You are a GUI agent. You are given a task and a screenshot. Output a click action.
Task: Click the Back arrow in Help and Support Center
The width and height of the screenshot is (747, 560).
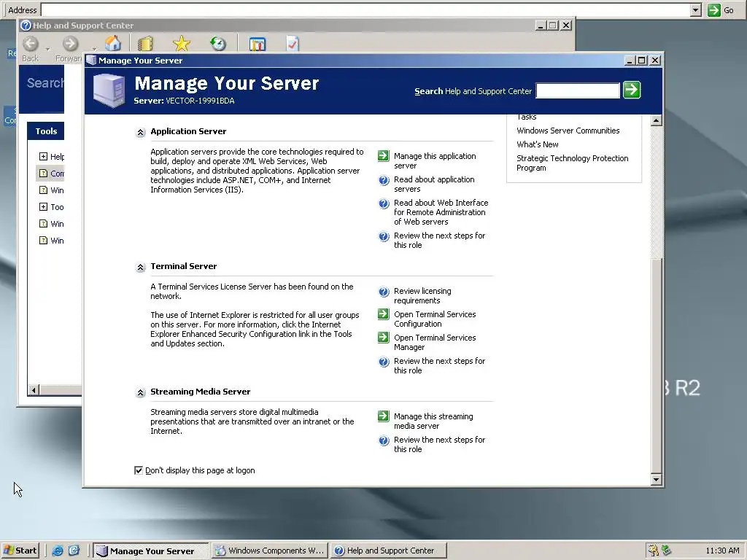[31, 44]
